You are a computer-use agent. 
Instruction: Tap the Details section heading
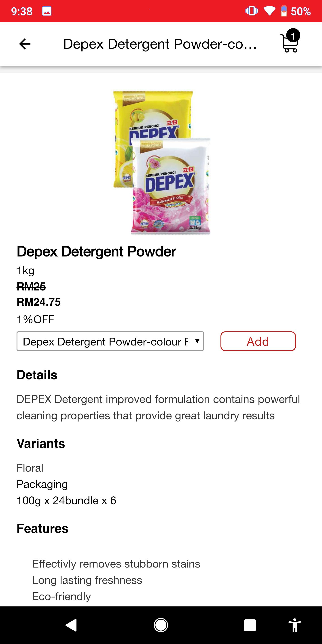tap(37, 375)
